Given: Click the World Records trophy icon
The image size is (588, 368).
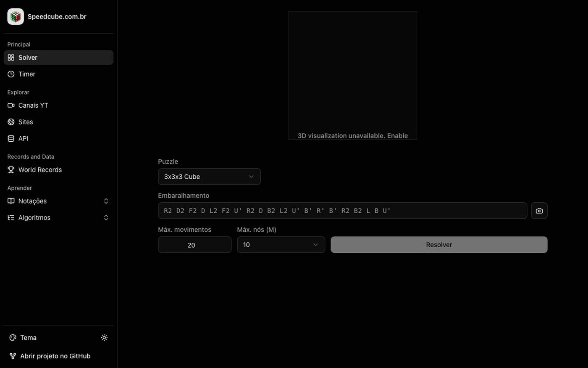Looking at the screenshot, I should (11, 170).
